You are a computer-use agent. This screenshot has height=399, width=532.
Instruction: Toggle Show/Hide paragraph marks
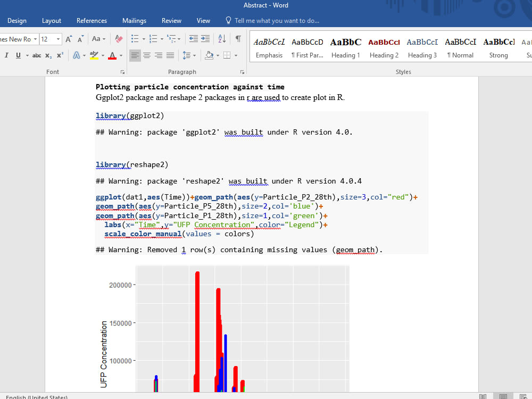coord(238,39)
